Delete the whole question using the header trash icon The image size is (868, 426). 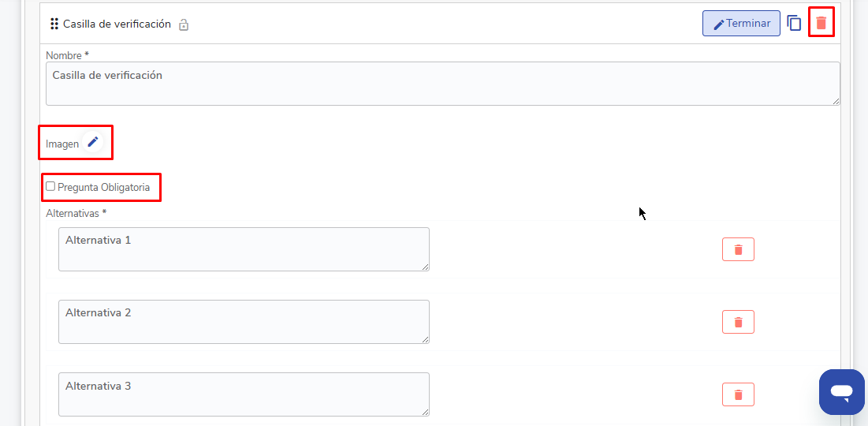[x=821, y=23]
